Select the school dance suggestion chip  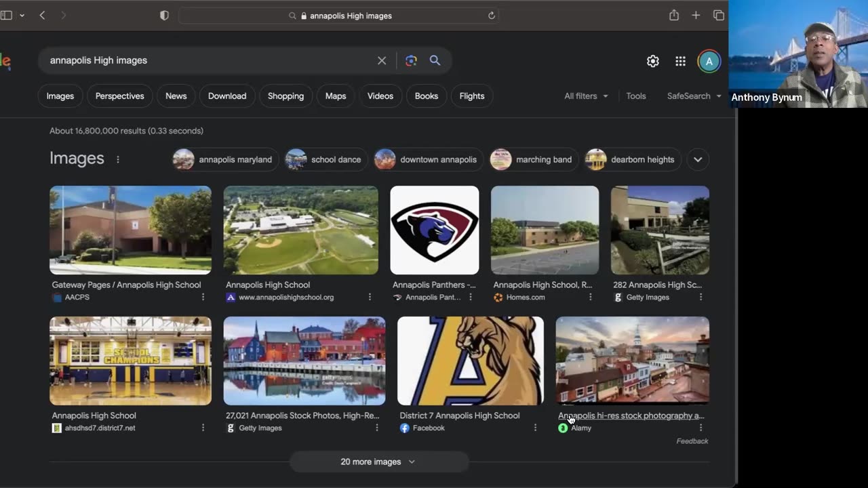[x=325, y=159]
